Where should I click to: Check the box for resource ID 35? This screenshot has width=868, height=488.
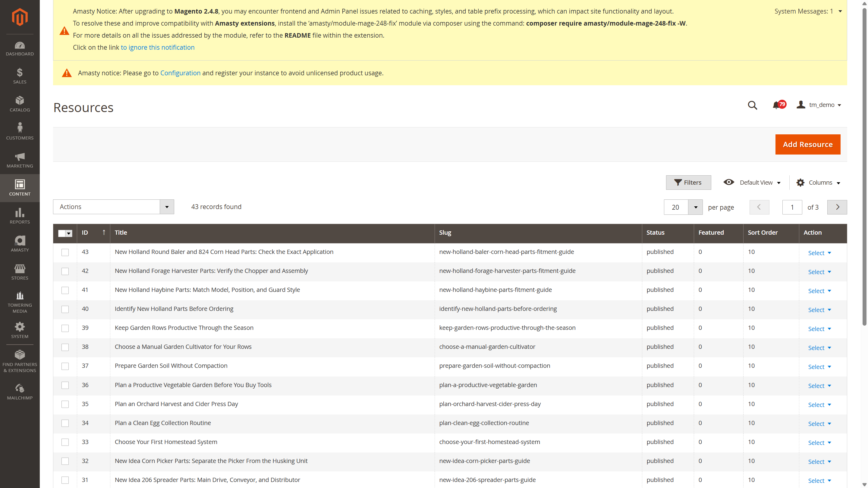coord(65,404)
